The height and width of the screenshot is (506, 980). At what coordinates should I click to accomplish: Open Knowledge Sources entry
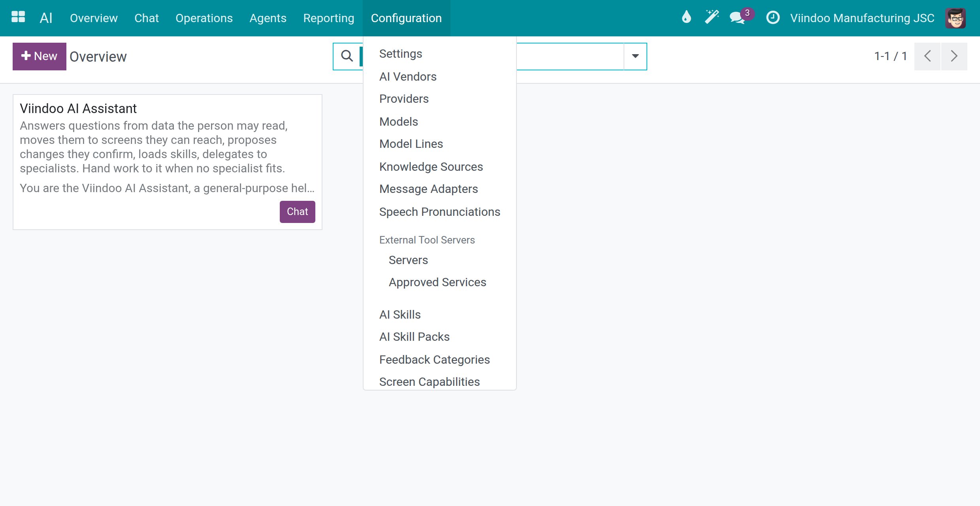click(439, 166)
